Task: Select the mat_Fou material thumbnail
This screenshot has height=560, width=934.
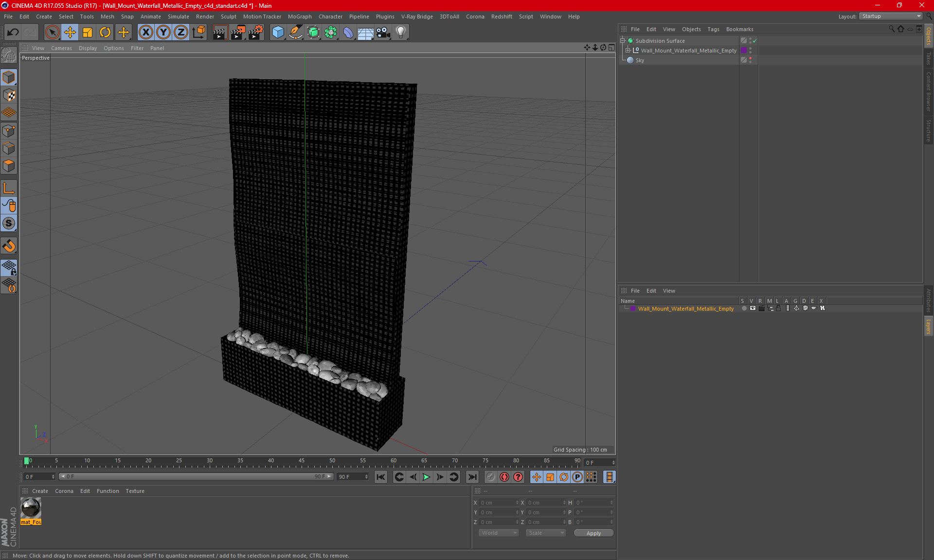Action: point(31,508)
